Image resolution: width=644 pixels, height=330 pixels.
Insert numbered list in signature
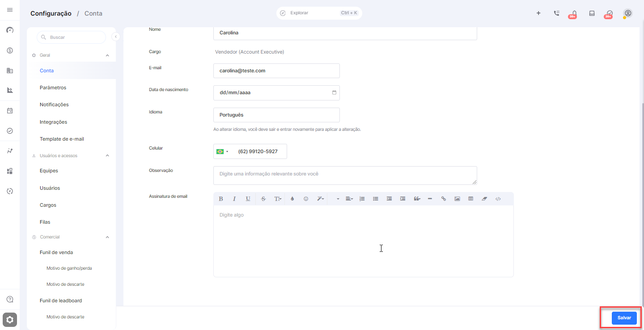point(362,199)
